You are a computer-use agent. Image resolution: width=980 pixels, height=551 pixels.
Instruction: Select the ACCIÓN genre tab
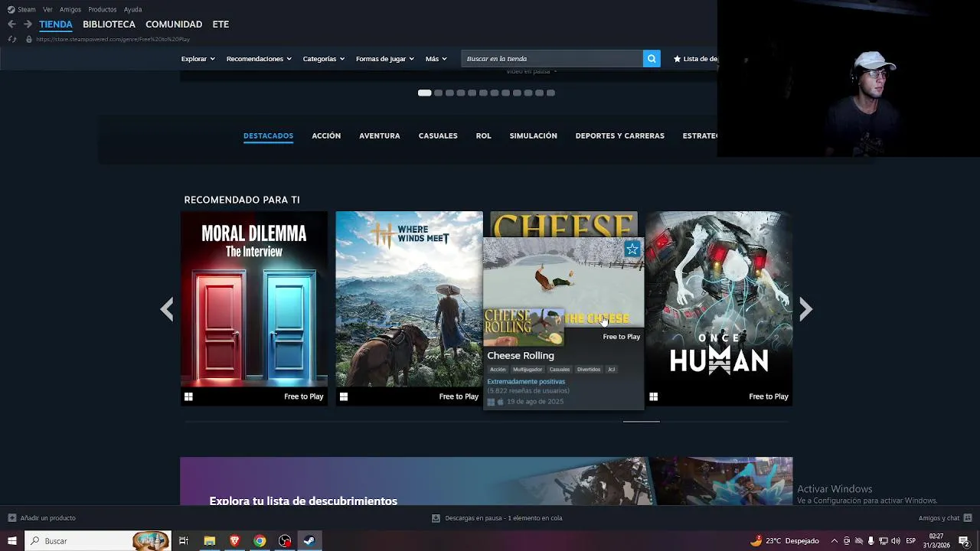click(x=326, y=136)
